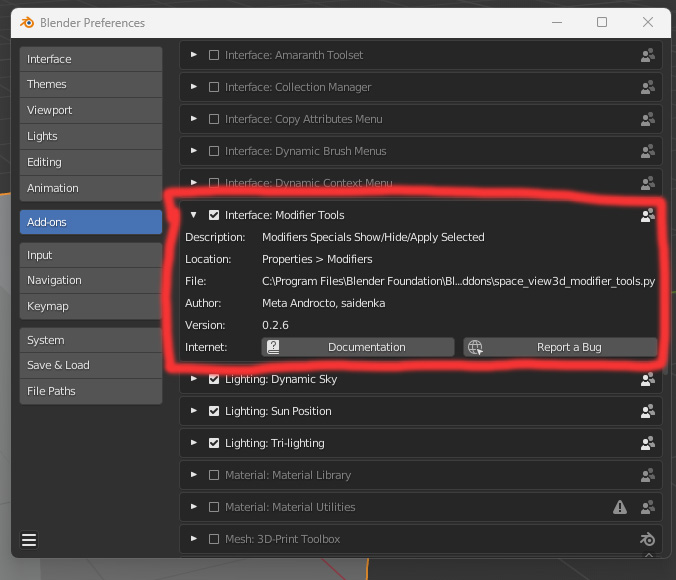Switch to the Themes preferences tab
676x580 pixels.
[91, 84]
